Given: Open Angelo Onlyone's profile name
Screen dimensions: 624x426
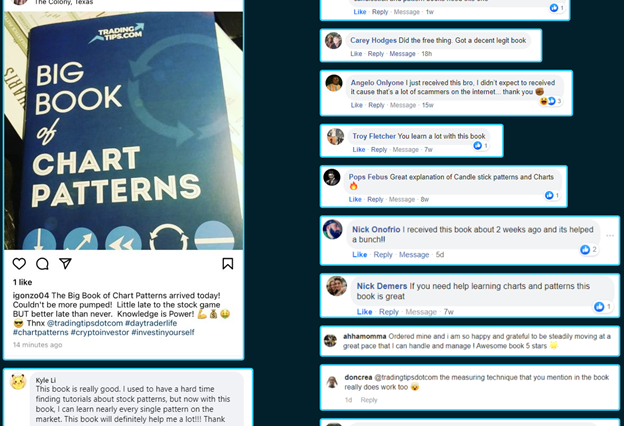Looking at the screenshot, I should tap(377, 83).
